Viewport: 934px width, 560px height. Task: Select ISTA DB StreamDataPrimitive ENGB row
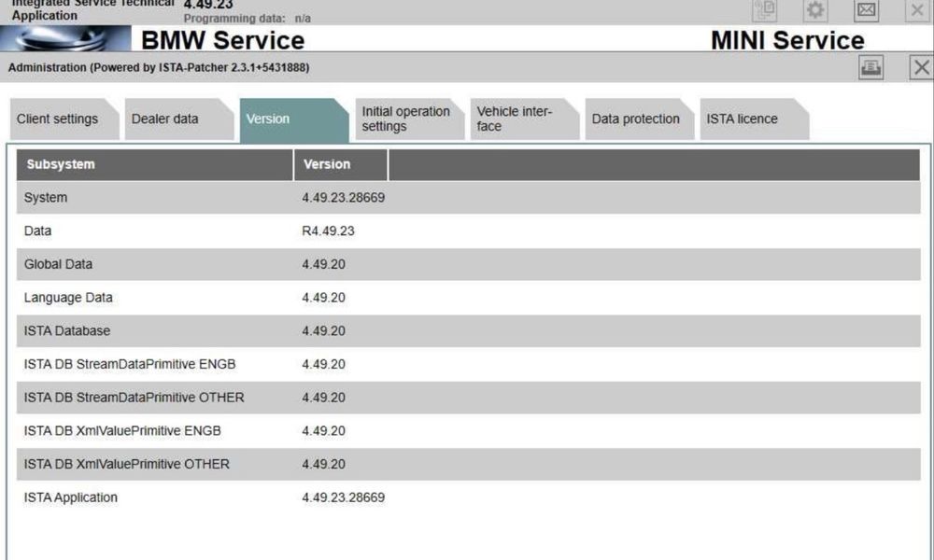click(x=468, y=364)
